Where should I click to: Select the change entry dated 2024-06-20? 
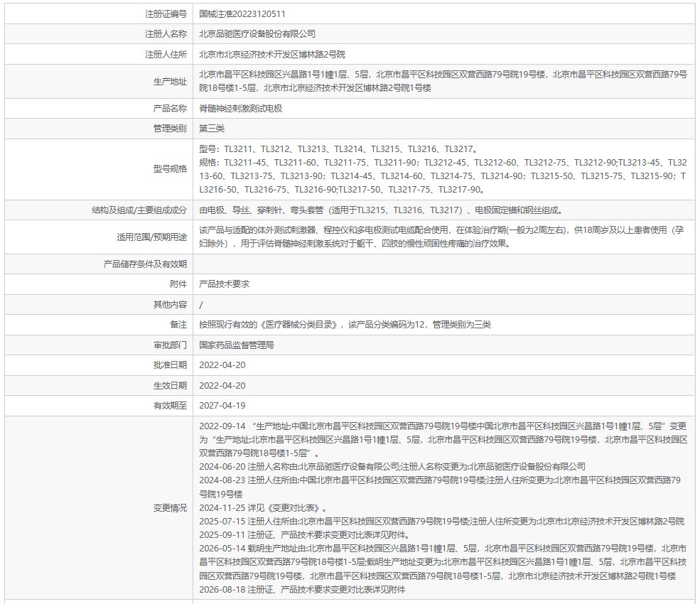click(x=392, y=467)
